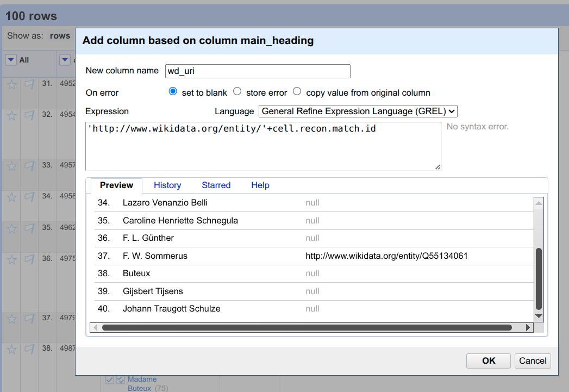
Task: Open the Help tab
Action: coord(260,185)
